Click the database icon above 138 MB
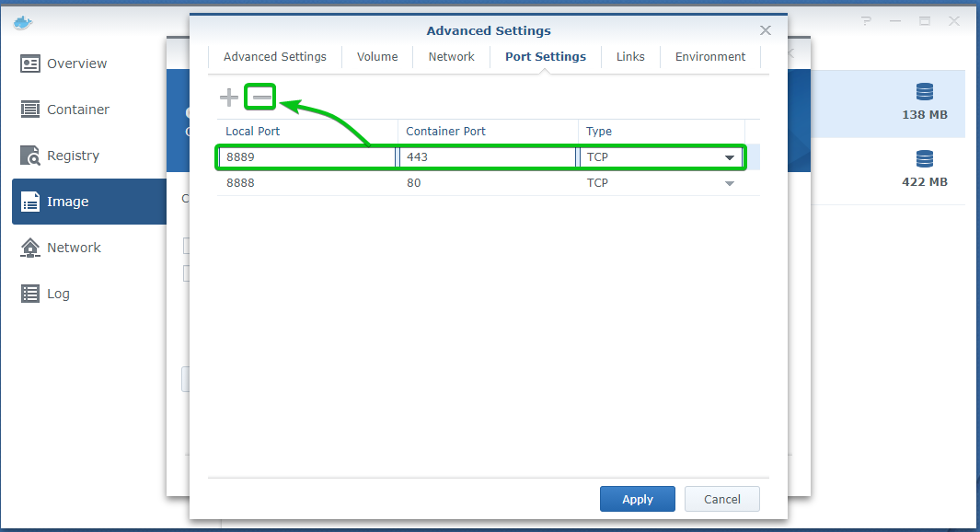 click(x=925, y=92)
